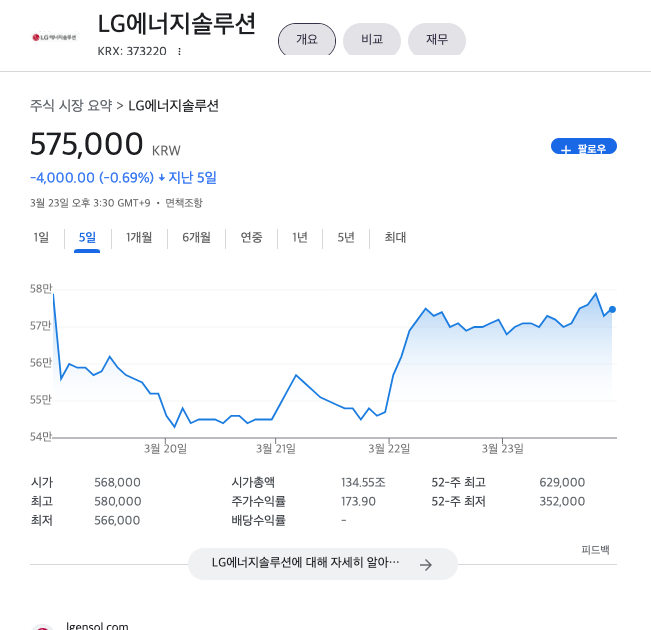Select the 개요 overview tab
Image resolution: width=651 pixels, height=630 pixels.
click(x=307, y=39)
